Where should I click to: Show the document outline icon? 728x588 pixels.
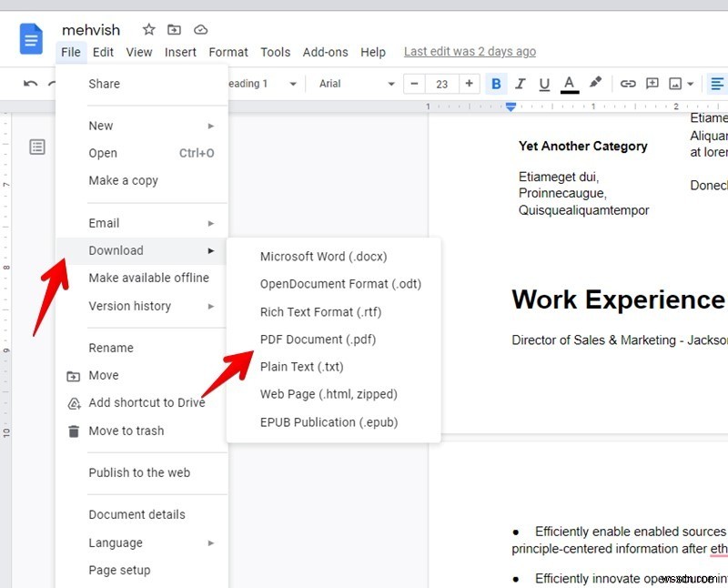(37, 147)
